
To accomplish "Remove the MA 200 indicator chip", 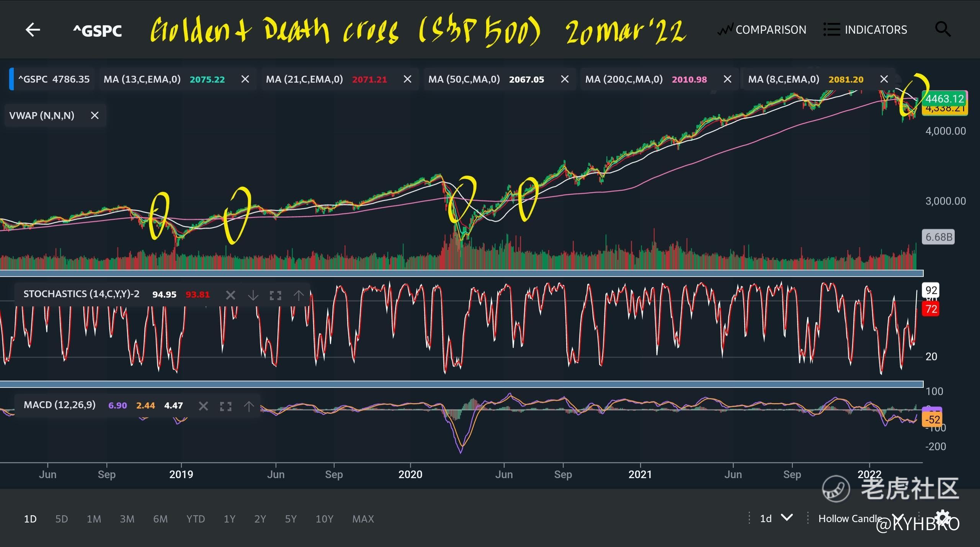I will click(x=727, y=79).
